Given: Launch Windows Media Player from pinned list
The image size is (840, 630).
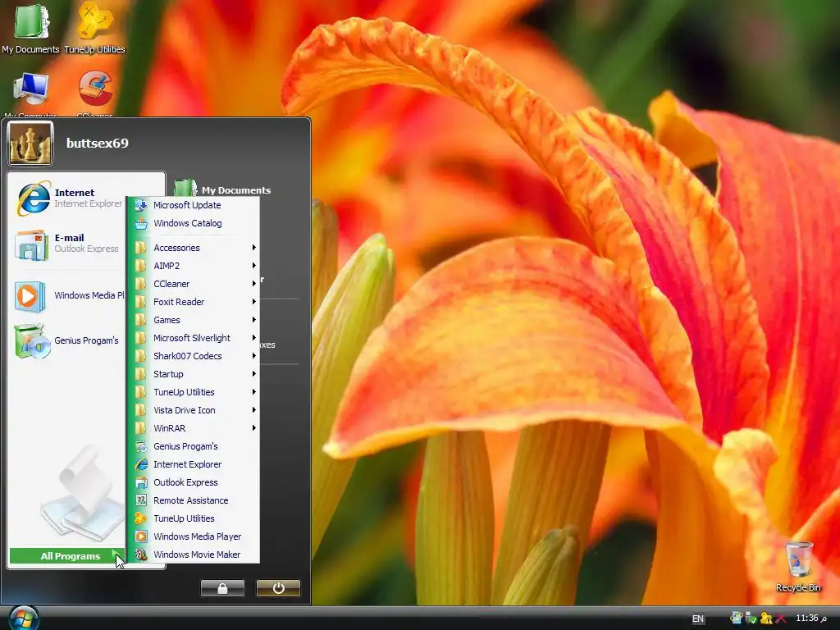Looking at the screenshot, I should click(x=69, y=295).
